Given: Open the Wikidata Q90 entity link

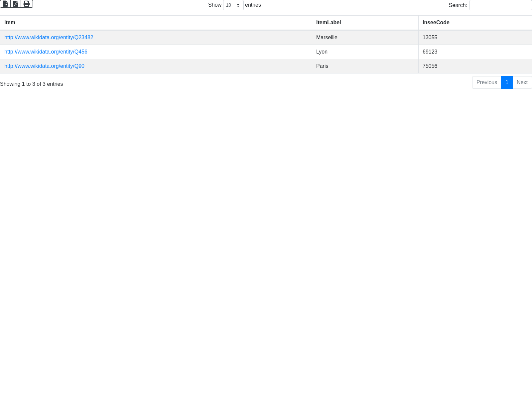Looking at the screenshot, I should click(44, 66).
